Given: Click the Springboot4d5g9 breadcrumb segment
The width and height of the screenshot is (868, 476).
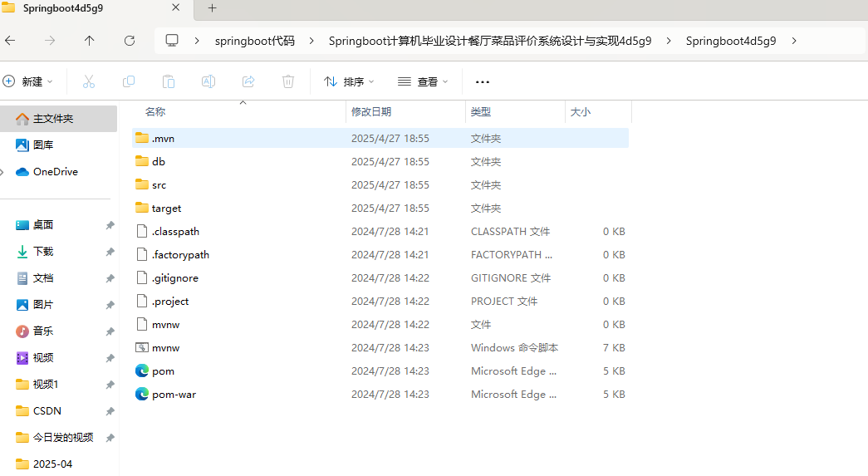Looking at the screenshot, I should point(731,41).
